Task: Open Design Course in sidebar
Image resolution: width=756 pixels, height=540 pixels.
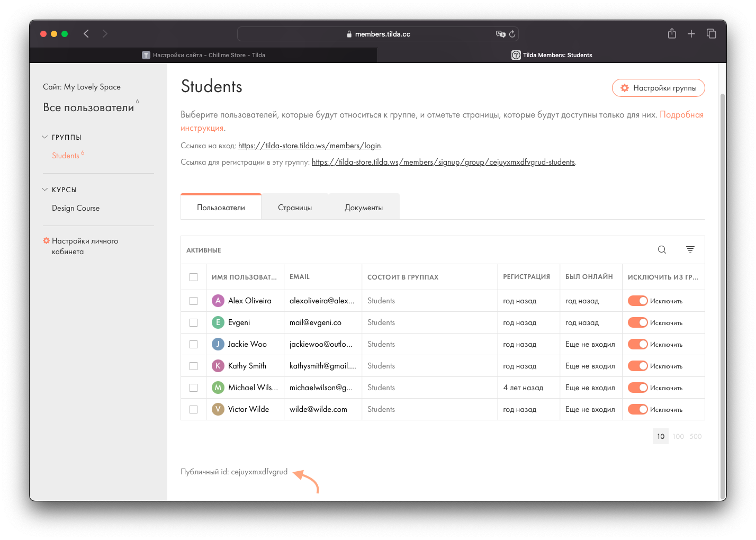Action: pos(76,208)
